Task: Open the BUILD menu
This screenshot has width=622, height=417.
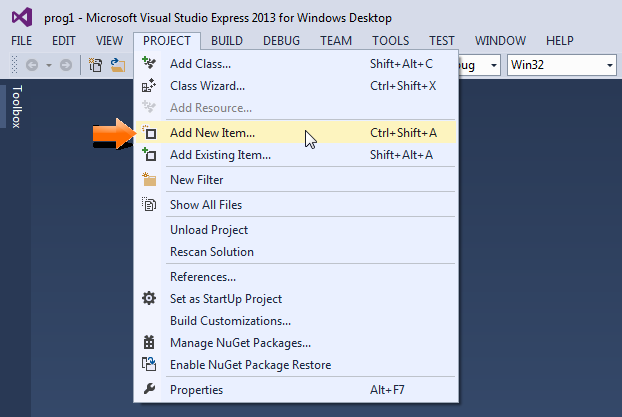Action: [227, 41]
